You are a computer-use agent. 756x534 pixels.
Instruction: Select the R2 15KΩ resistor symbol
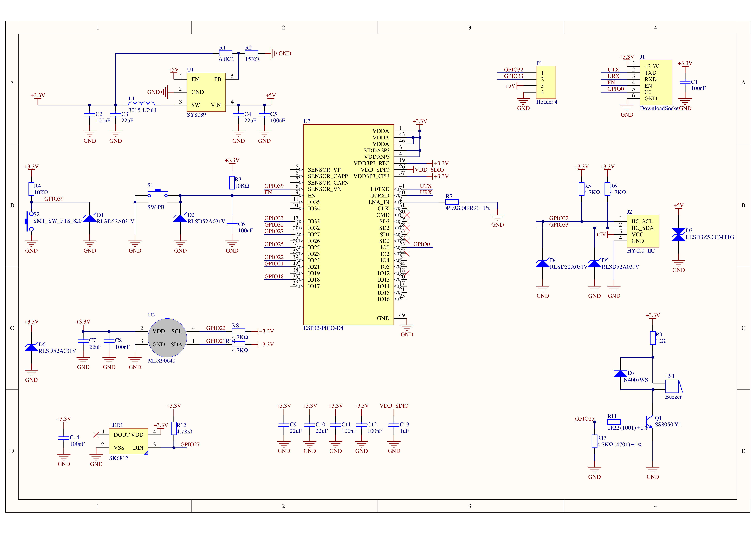[252, 53]
